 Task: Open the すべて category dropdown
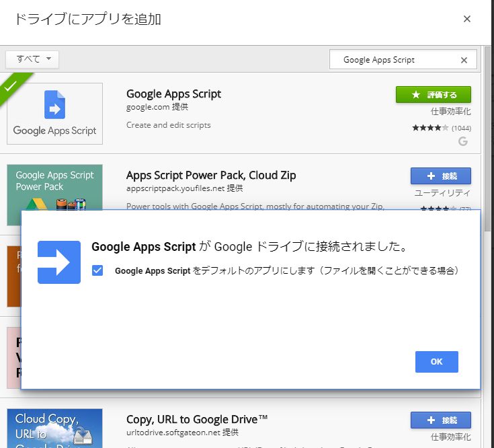[32, 59]
